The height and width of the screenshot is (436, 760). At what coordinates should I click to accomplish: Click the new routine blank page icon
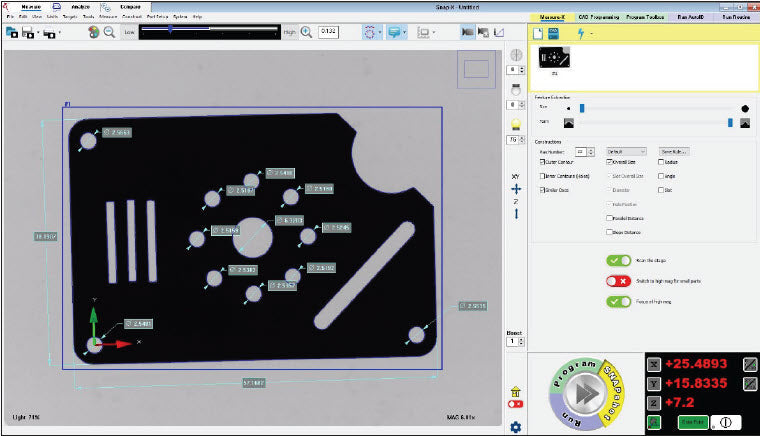tap(538, 33)
